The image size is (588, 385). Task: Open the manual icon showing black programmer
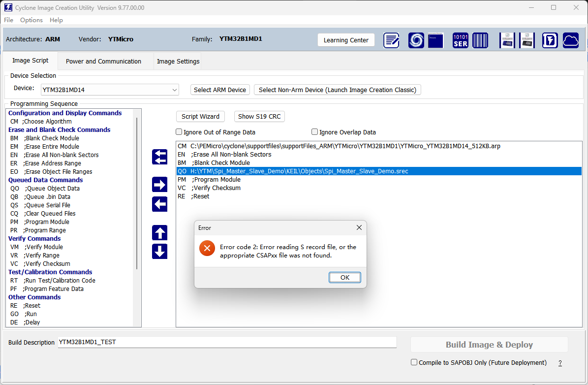(527, 40)
